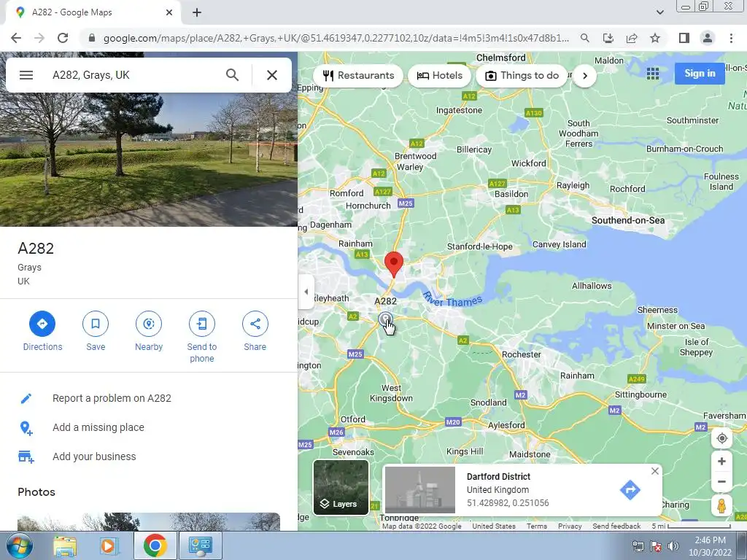
Task: Open the Chrome profile avatar
Action: tap(708, 38)
